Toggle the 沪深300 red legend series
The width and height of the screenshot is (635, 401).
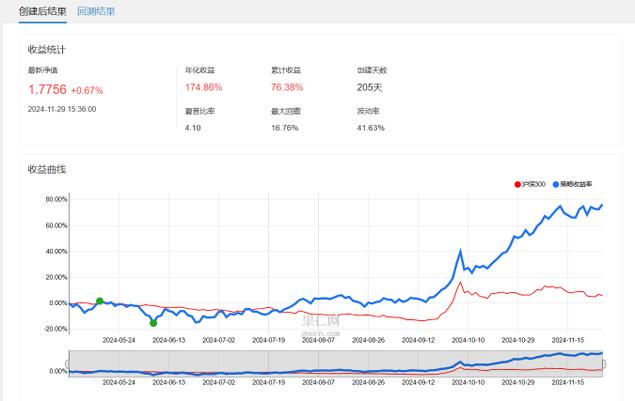[x=529, y=185]
